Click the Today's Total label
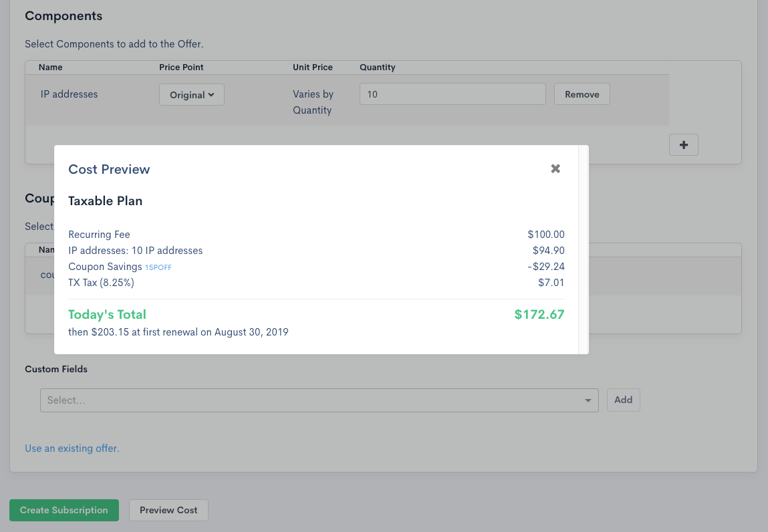Viewport: 768px width, 532px height. 107,315
